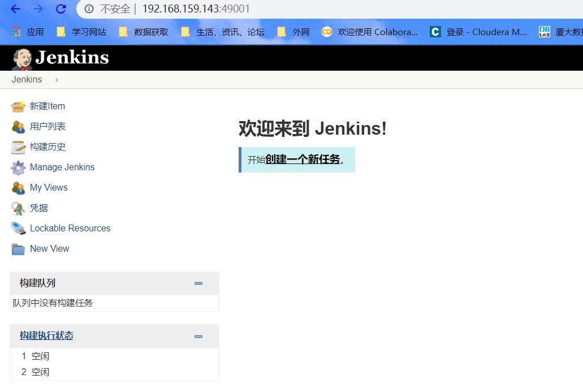Open the 数据获取 bookmark folder
This screenshot has width=583, height=392.
tap(144, 32)
